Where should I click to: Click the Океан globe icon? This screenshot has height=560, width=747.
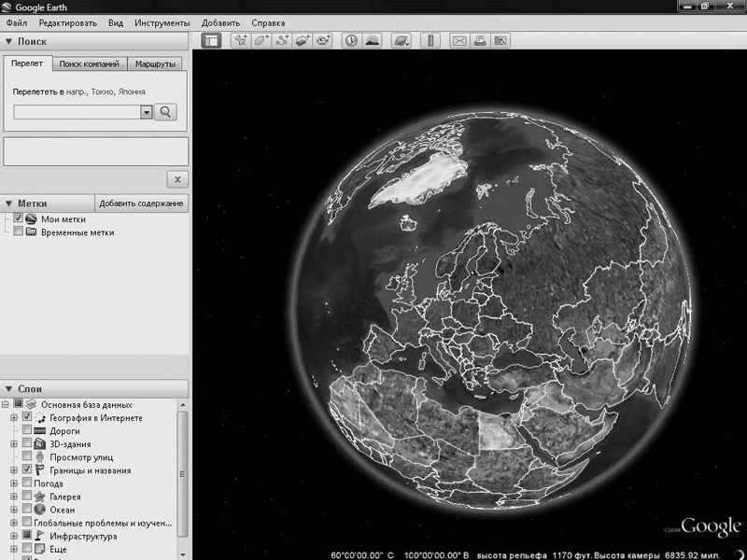pyautogui.click(x=40, y=510)
